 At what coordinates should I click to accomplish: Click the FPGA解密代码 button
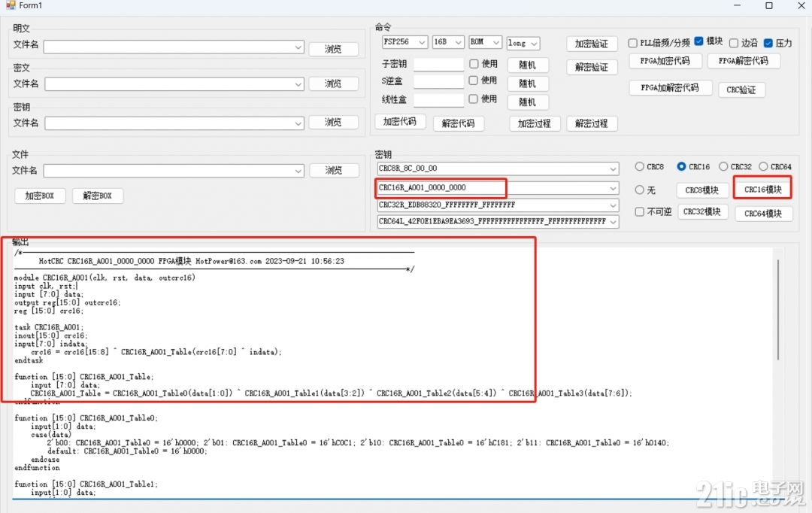(744, 61)
